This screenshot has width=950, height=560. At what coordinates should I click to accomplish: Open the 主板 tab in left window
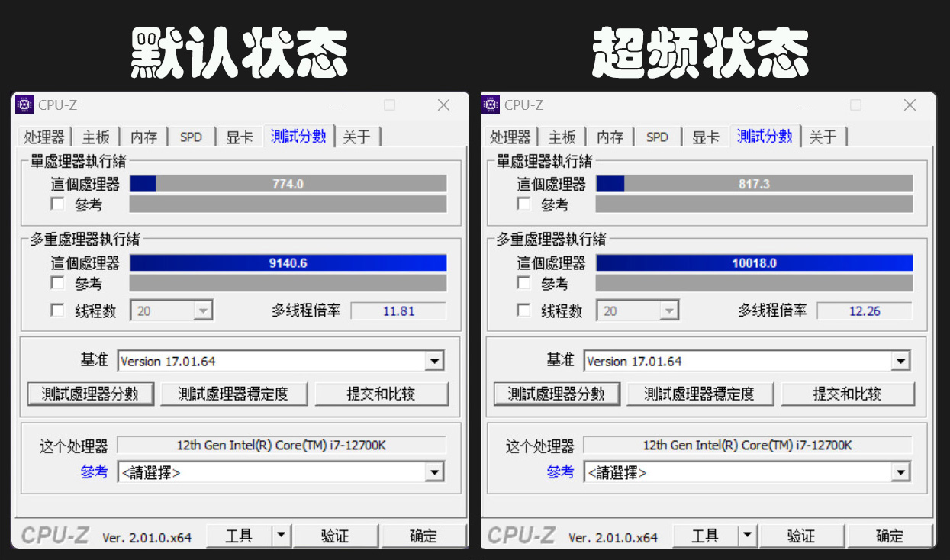[96, 137]
